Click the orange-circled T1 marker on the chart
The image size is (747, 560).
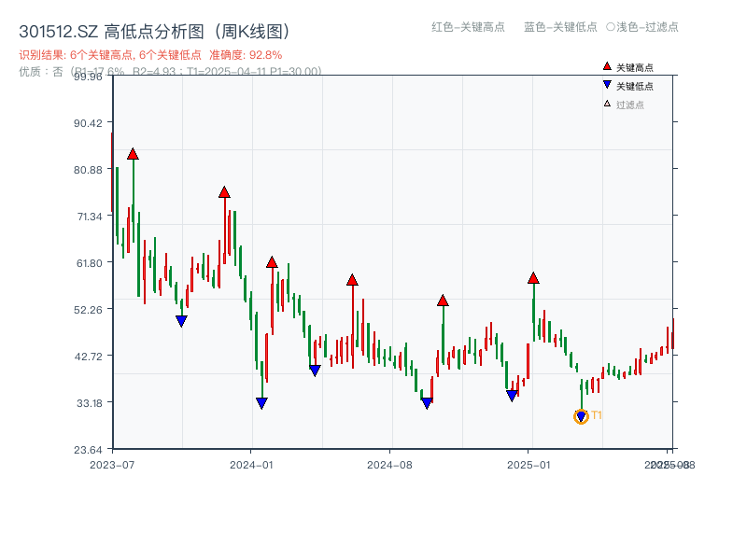click(581, 416)
